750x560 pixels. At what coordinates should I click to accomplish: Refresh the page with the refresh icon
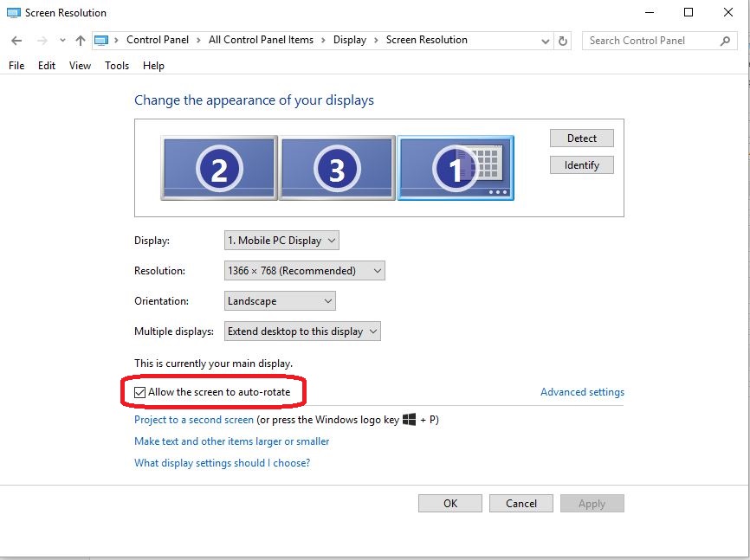(562, 40)
